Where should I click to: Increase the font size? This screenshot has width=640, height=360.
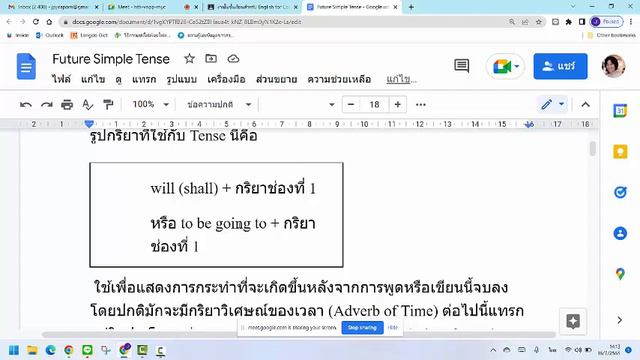click(398, 104)
